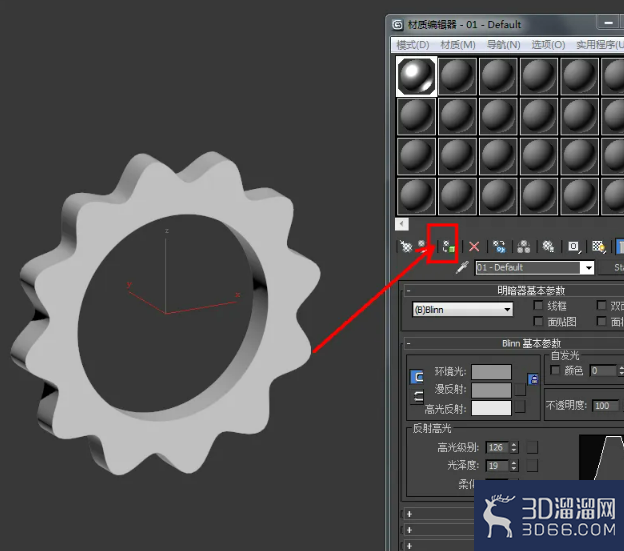Click the Make Unique icon
The image size is (624, 551).
[x=523, y=247]
